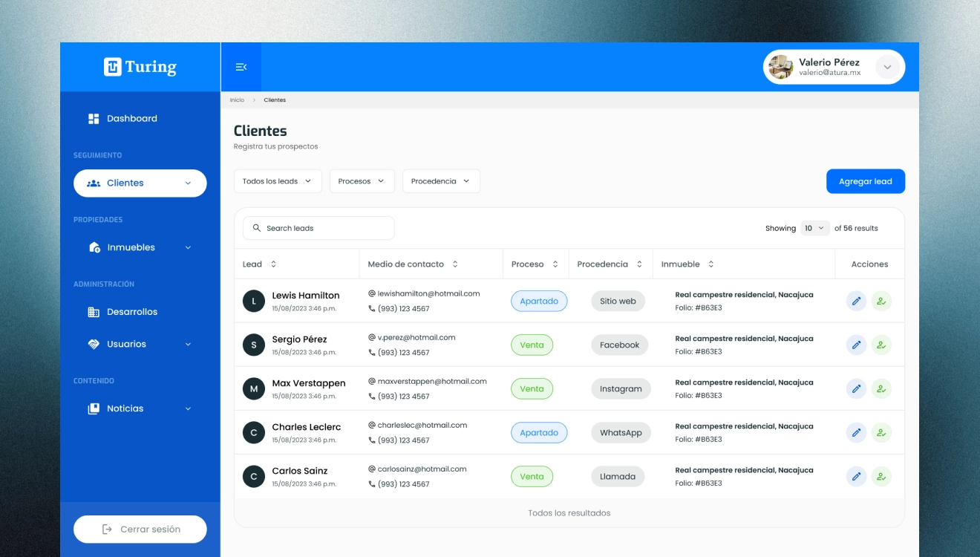Click the Cerrar sesión button

(140, 529)
